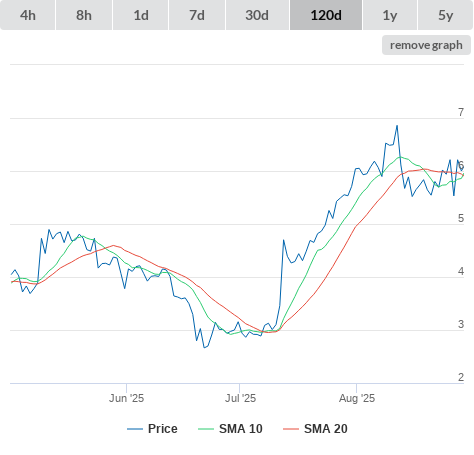
Task: Select the 4h time range tab
Action: point(28,15)
